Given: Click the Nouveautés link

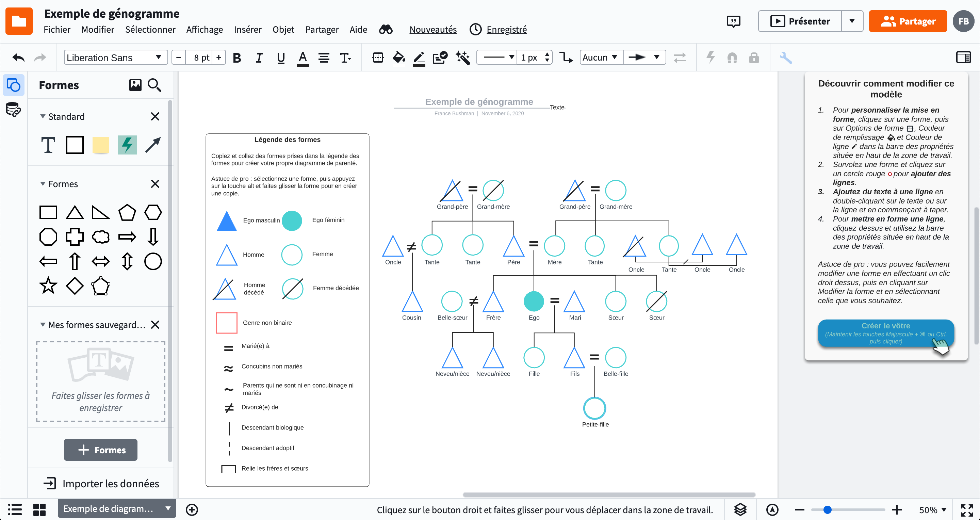Looking at the screenshot, I should tap(432, 29).
